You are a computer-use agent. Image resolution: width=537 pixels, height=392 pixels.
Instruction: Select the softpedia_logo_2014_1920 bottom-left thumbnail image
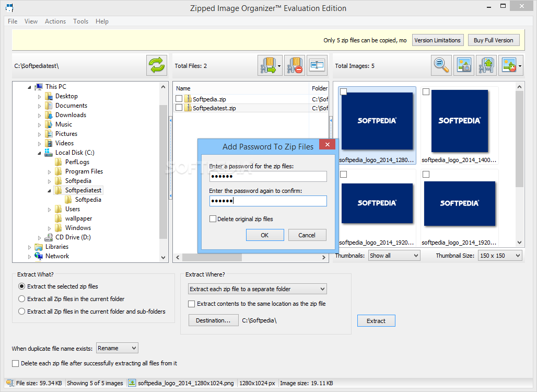pyautogui.click(x=377, y=203)
